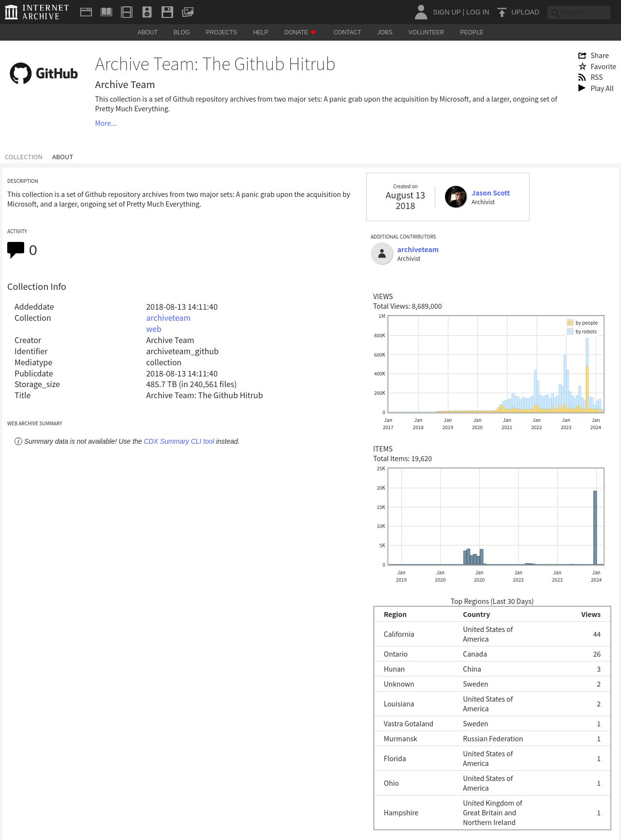This screenshot has height=840, width=621.
Task: Open the Jobs menu item
Action: (385, 32)
